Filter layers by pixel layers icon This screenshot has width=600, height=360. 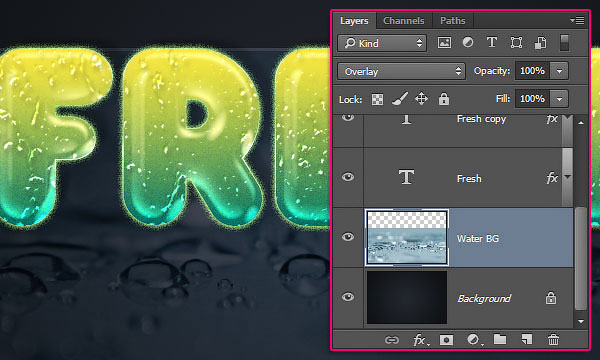tap(444, 42)
